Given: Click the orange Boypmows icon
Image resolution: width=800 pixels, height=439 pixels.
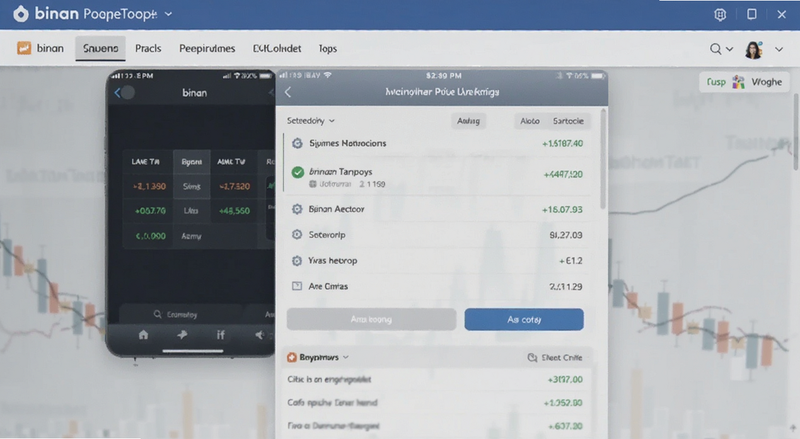Looking at the screenshot, I should 292,357.
